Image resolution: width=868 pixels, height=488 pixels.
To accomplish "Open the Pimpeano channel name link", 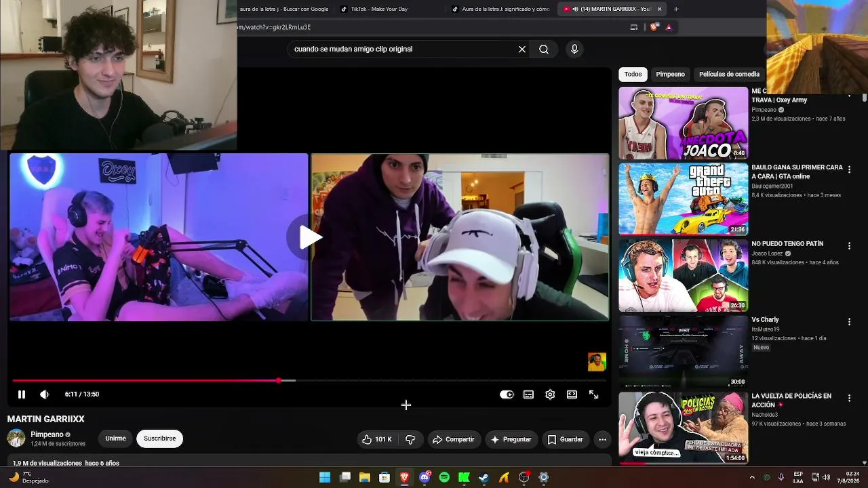I will (x=47, y=434).
